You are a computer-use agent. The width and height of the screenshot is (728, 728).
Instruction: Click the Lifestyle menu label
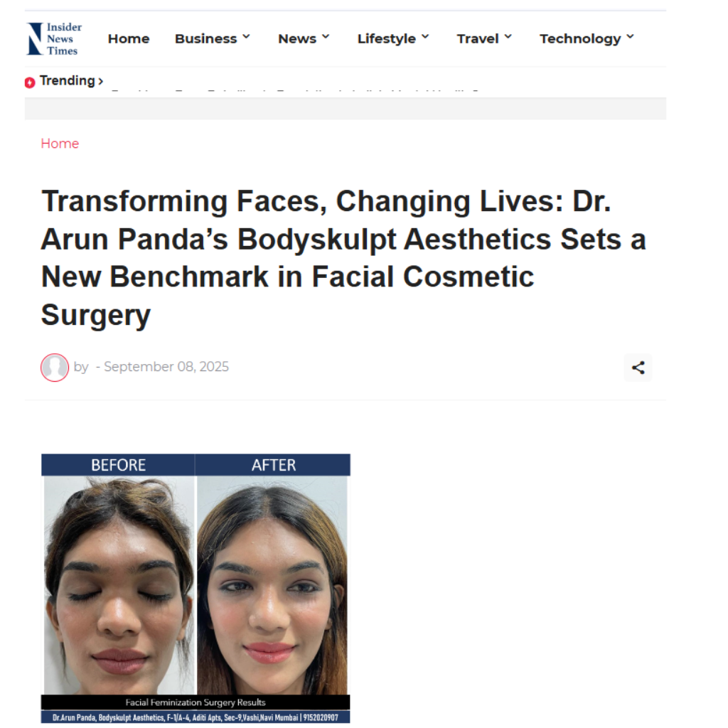[386, 39]
